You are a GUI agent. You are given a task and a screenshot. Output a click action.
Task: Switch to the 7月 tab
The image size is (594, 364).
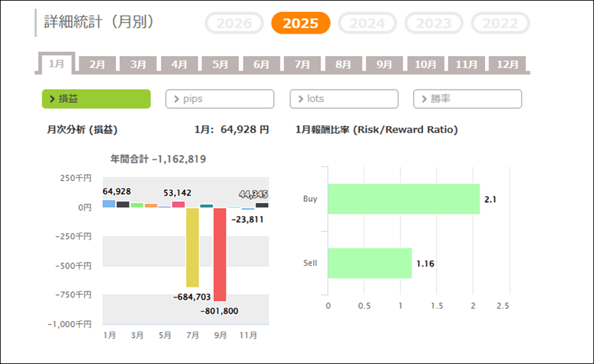pos(302,65)
